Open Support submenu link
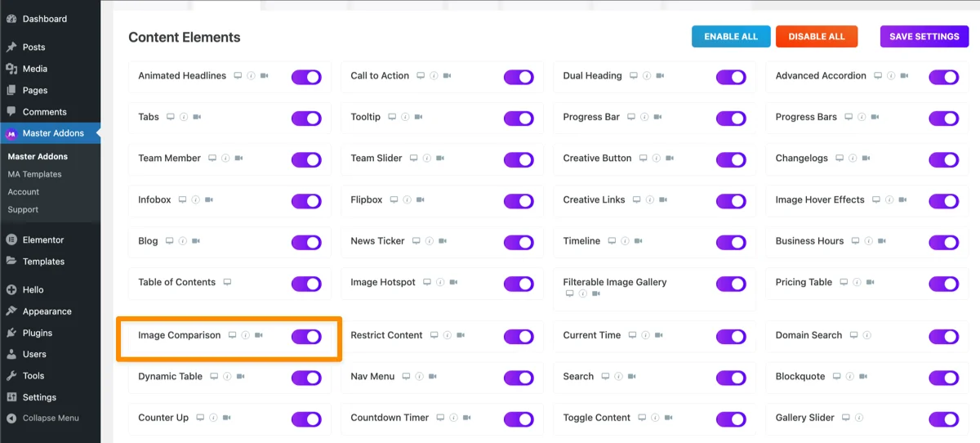Screen dimensions: 980x443 tap(23, 209)
